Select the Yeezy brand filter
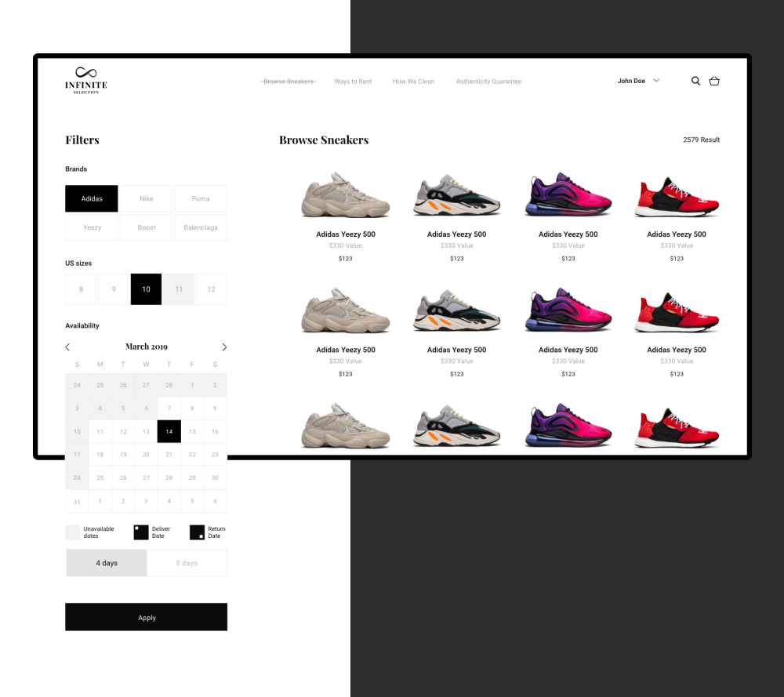The image size is (784, 697). pyautogui.click(x=92, y=227)
